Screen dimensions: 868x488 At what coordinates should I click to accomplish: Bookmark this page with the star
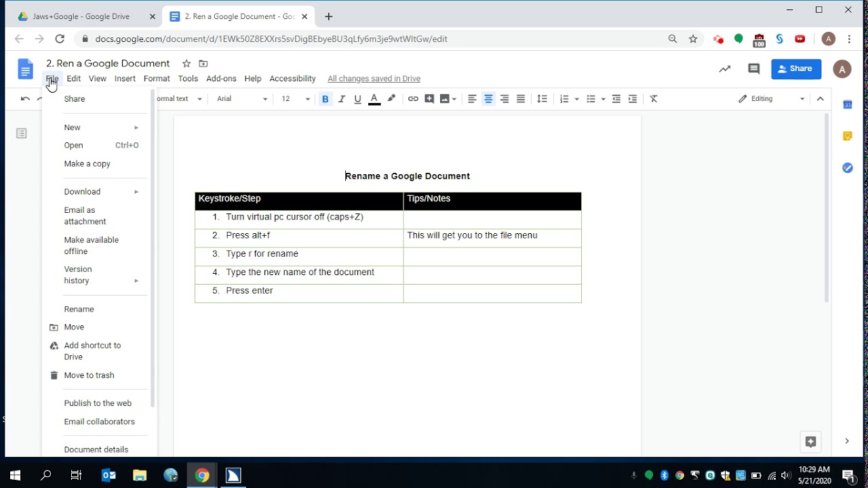[x=693, y=39]
